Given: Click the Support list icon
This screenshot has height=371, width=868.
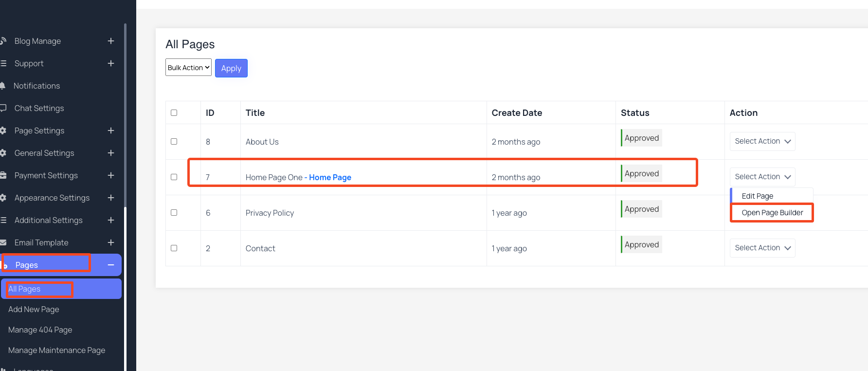Looking at the screenshot, I should click(2, 63).
